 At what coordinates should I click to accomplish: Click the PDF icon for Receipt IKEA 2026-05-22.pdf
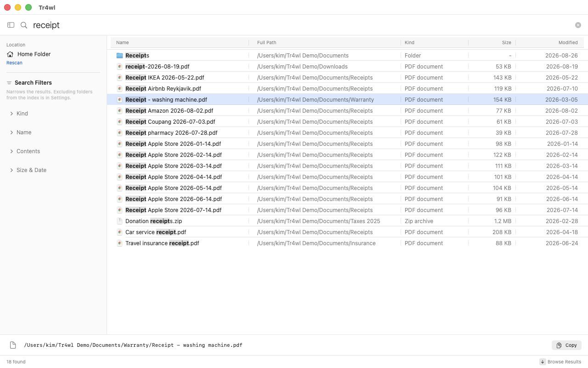point(119,78)
